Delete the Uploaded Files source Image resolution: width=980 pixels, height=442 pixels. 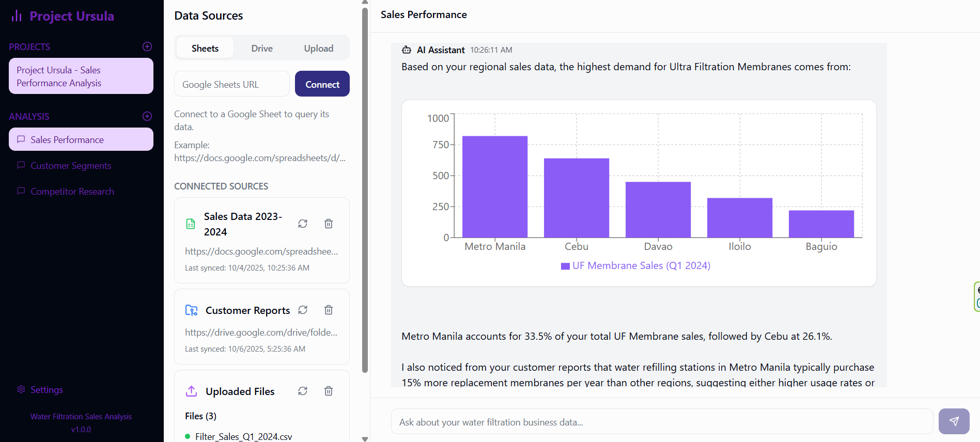[x=329, y=391]
